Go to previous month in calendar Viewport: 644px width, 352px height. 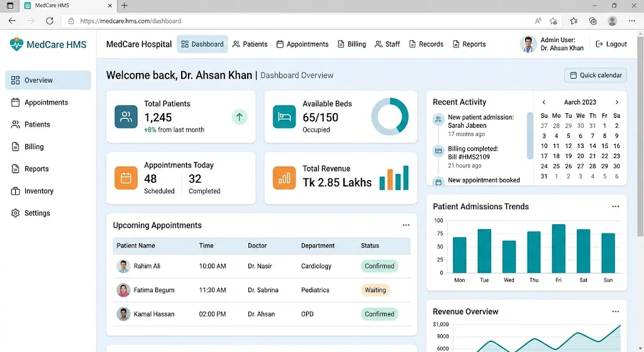tap(544, 102)
